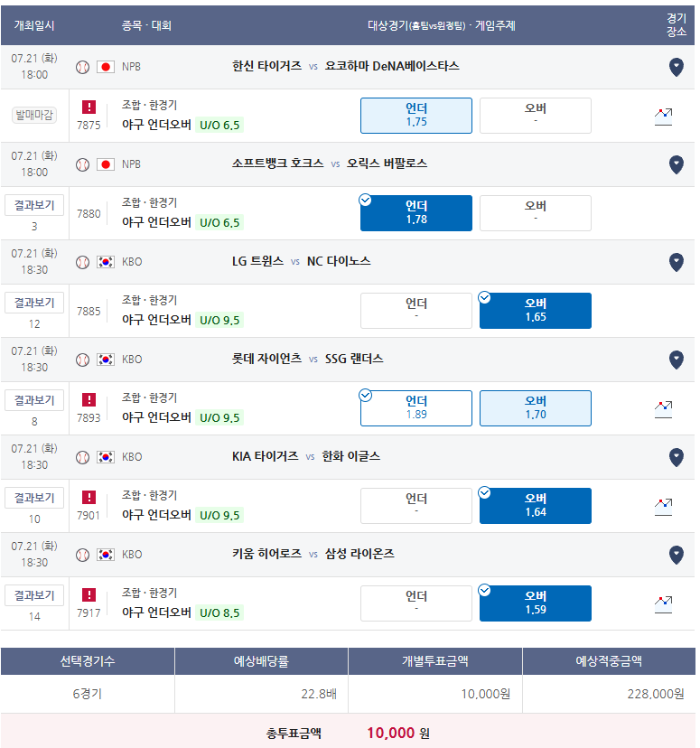Click the 언더 1.75 box for game 7875

(x=416, y=116)
